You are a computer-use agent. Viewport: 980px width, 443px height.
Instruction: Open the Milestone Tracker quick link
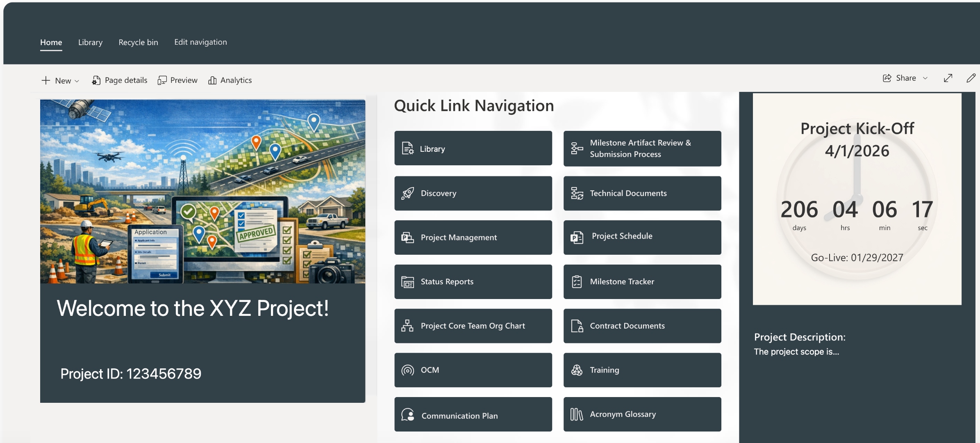coord(642,282)
